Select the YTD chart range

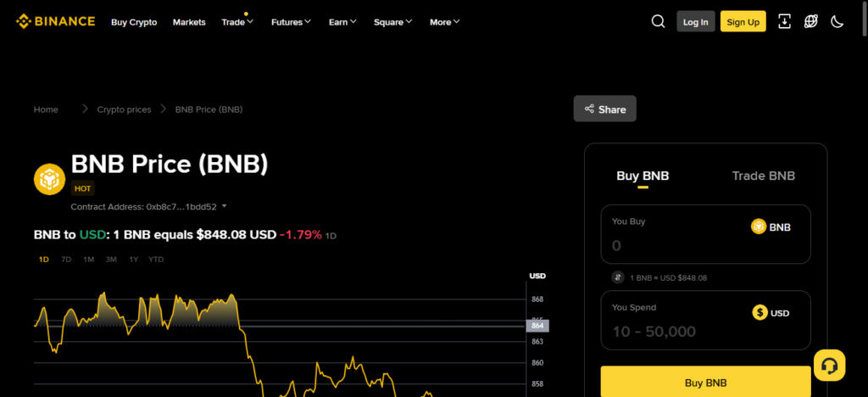156,259
